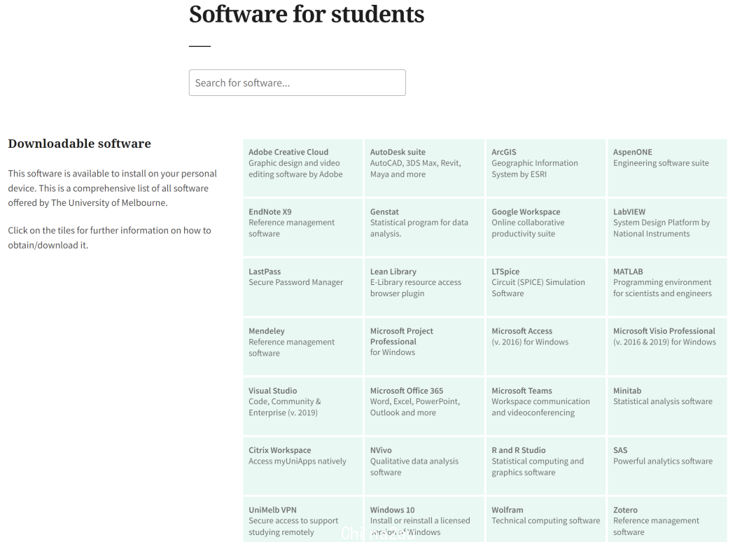
Task: Click the Visual Studio tile
Action: tap(303, 406)
